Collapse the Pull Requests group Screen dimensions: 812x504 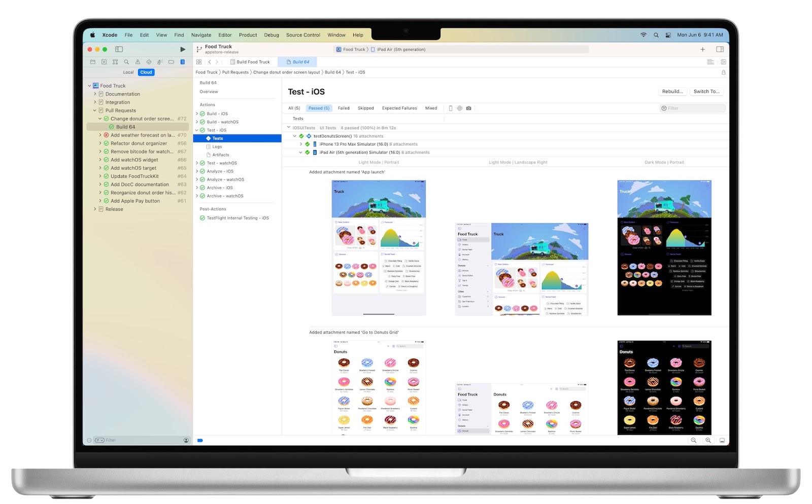click(95, 111)
